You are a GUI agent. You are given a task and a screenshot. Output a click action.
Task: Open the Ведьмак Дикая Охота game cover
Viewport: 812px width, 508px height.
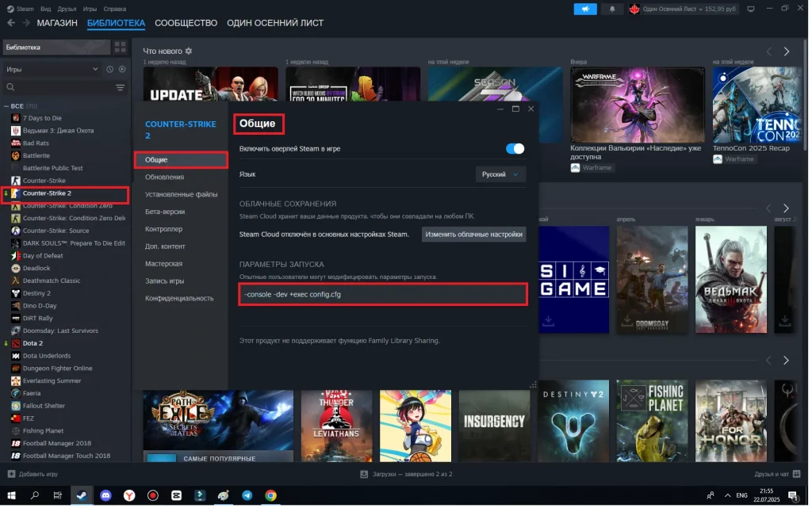[730, 279]
